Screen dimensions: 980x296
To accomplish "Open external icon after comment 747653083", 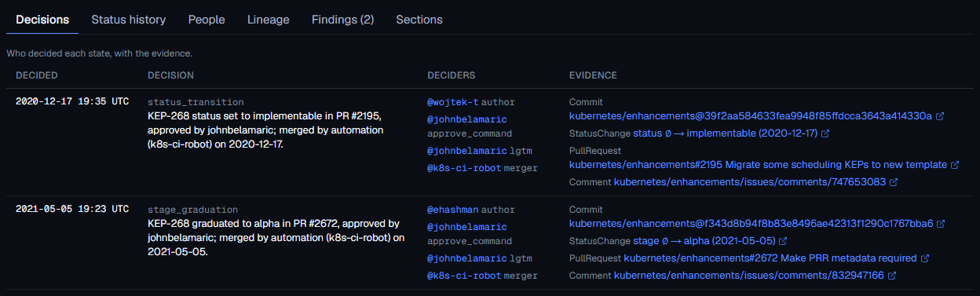I will click(x=894, y=182).
